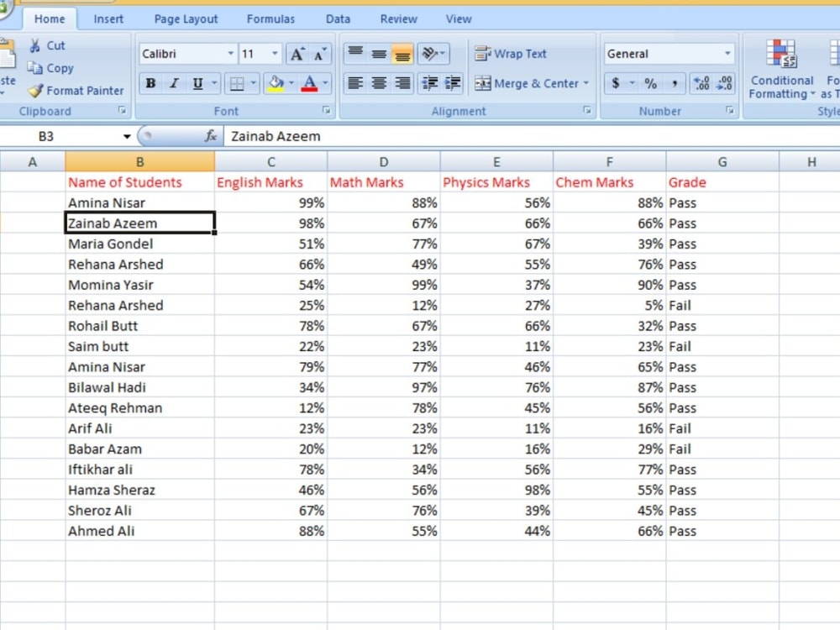Open Font dialog launcher
The width and height of the screenshot is (840, 630).
pos(326,110)
